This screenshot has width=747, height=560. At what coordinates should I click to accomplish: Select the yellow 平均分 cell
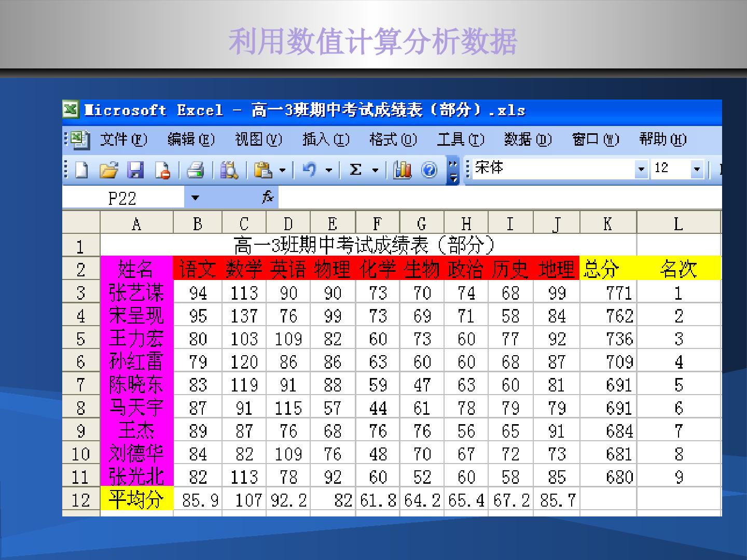coord(136,500)
